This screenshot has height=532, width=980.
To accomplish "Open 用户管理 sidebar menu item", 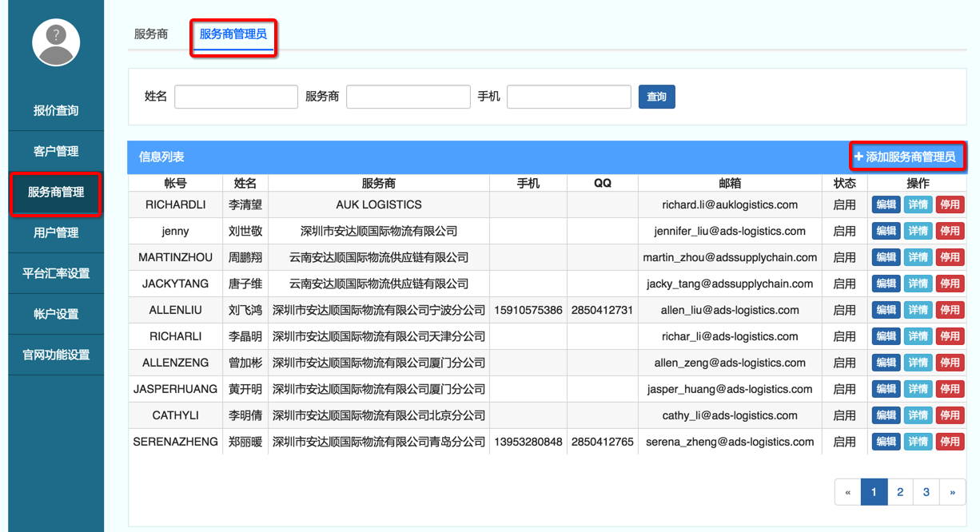I will pyautogui.click(x=56, y=232).
